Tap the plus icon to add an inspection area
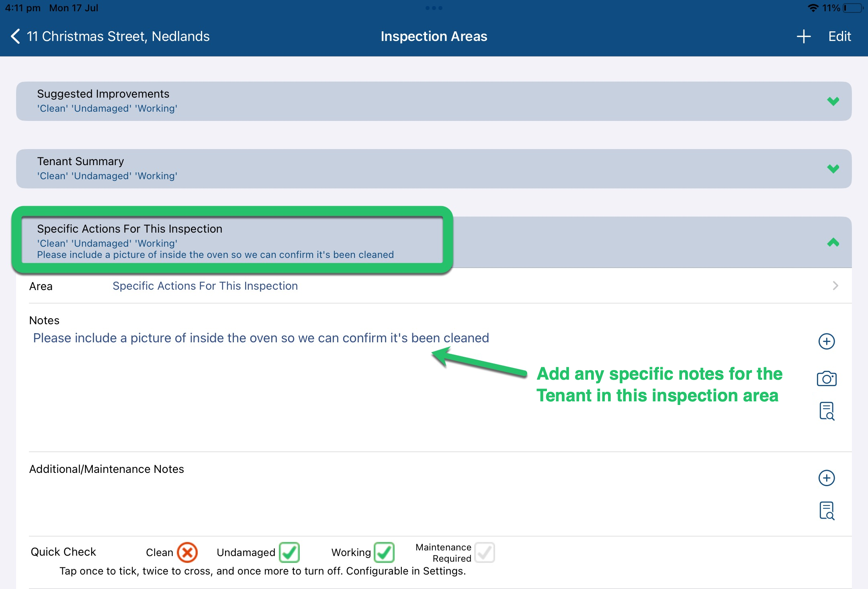Screen dimensions: 868x589 [x=803, y=37]
